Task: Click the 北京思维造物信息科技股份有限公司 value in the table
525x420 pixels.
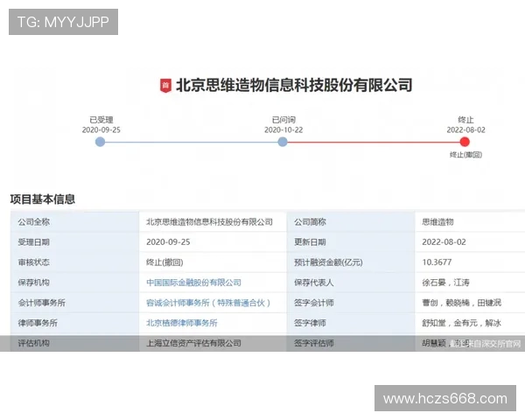Action: pyautogui.click(x=209, y=221)
